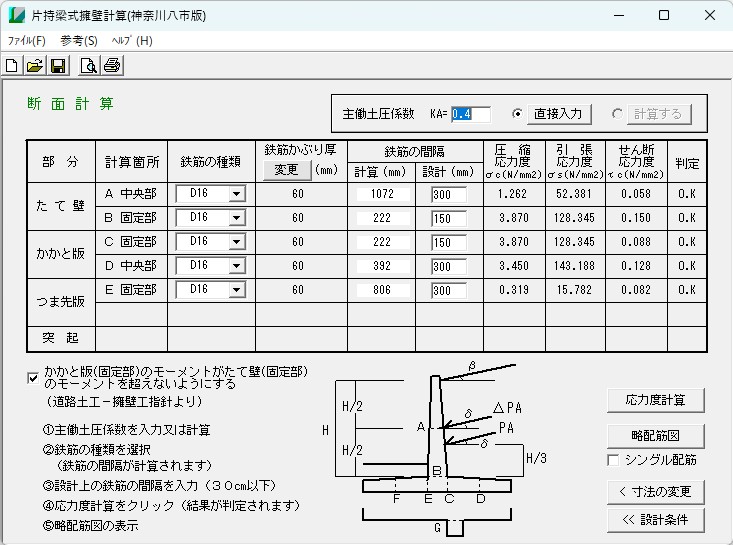Toggle the シングル配筋 checkbox
The width and height of the screenshot is (733, 545).
[x=614, y=460]
